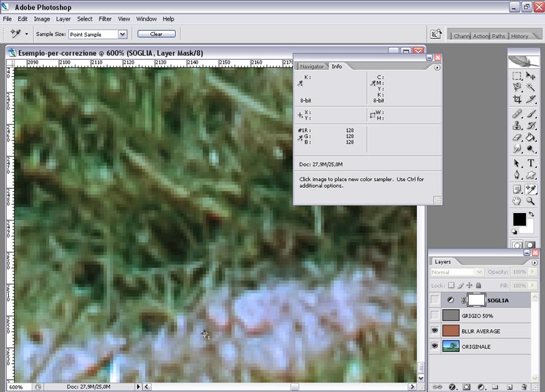Swap foreground and background colors
The width and height of the screenshot is (545, 392).
(531, 214)
